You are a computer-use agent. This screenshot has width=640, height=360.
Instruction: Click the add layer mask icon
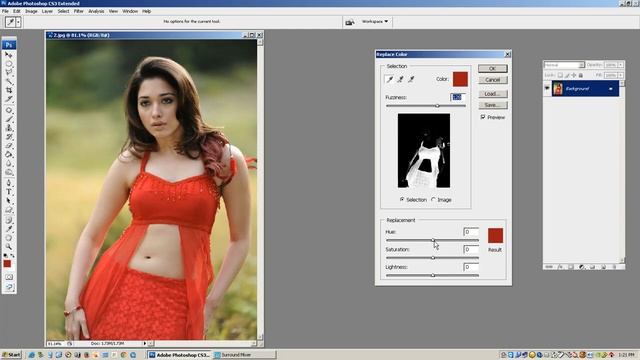coord(571,267)
